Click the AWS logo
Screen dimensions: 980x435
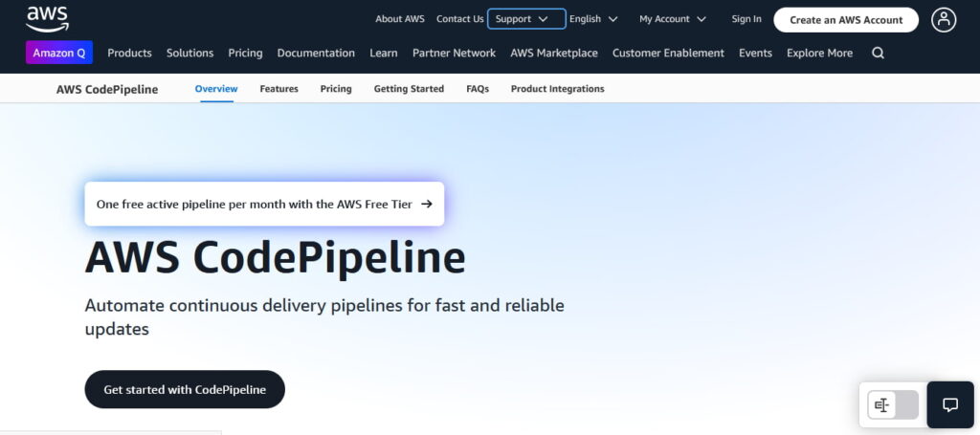pyautogui.click(x=48, y=19)
